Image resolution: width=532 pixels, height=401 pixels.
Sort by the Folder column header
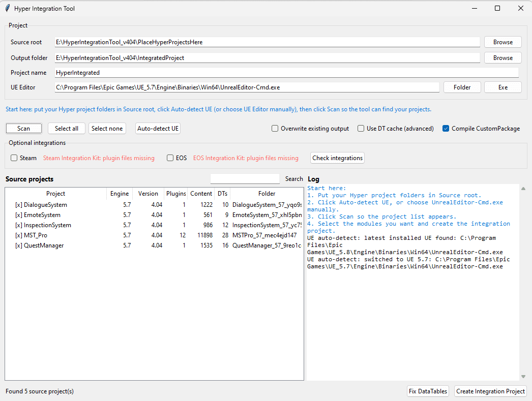coord(267,194)
